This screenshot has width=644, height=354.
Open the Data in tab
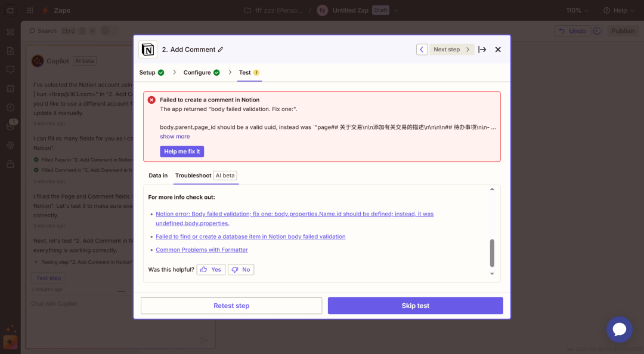(158, 176)
